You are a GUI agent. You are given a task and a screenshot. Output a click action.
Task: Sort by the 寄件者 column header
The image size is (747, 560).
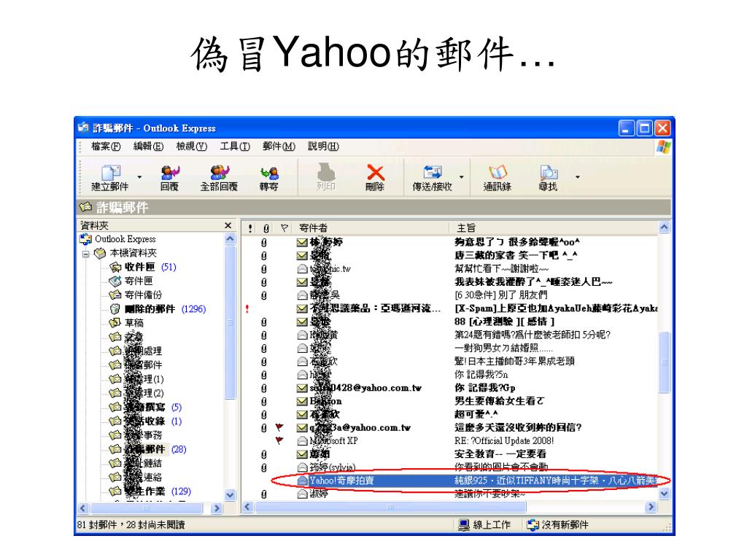371,228
